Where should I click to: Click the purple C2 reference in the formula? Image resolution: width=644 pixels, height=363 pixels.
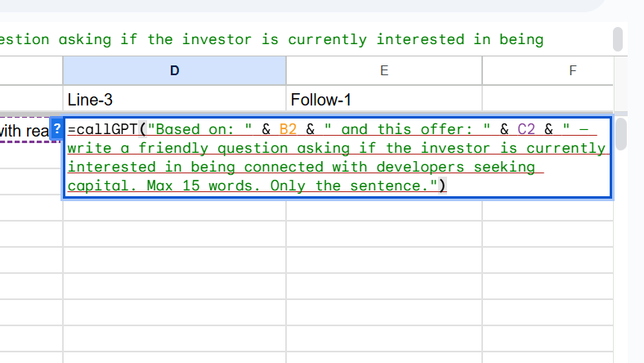526,130
